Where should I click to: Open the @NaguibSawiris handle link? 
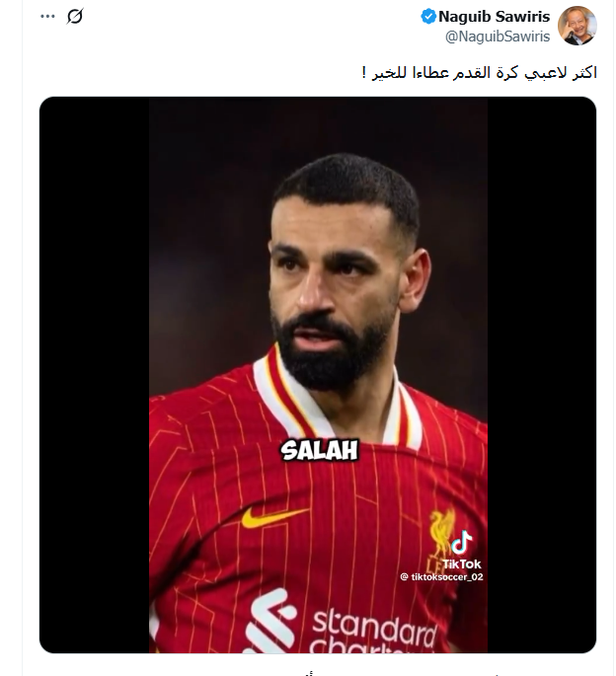click(x=498, y=37)
